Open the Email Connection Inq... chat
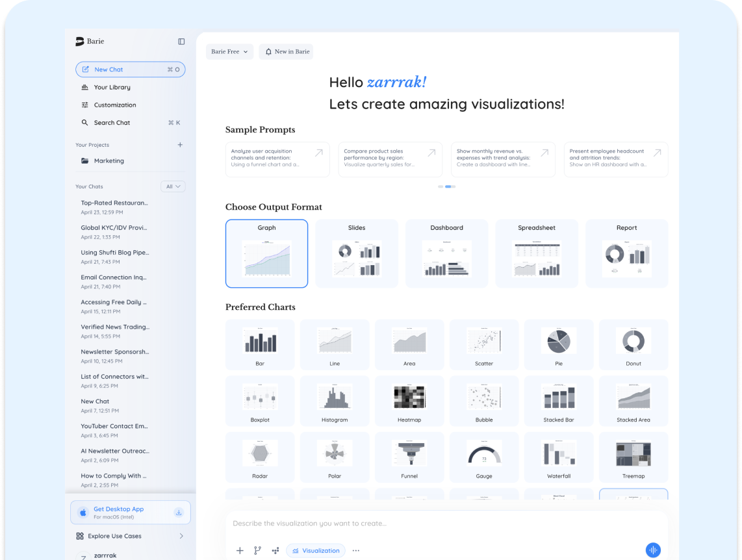The image size is (742, 560). point(114,281)
